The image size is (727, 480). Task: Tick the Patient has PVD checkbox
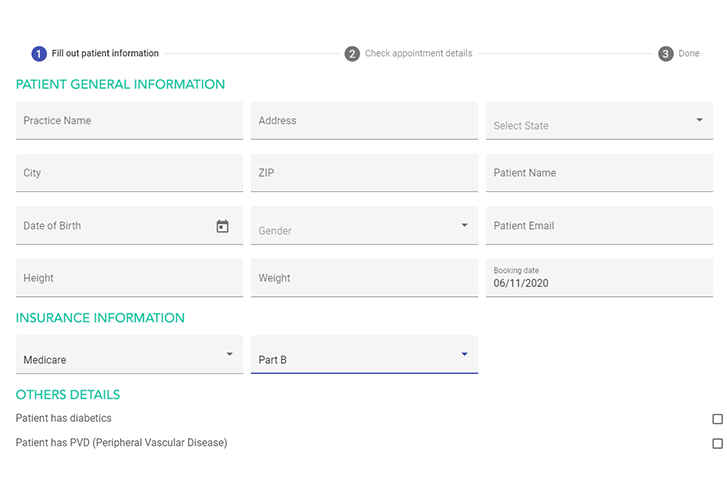(x=717, y=443)
